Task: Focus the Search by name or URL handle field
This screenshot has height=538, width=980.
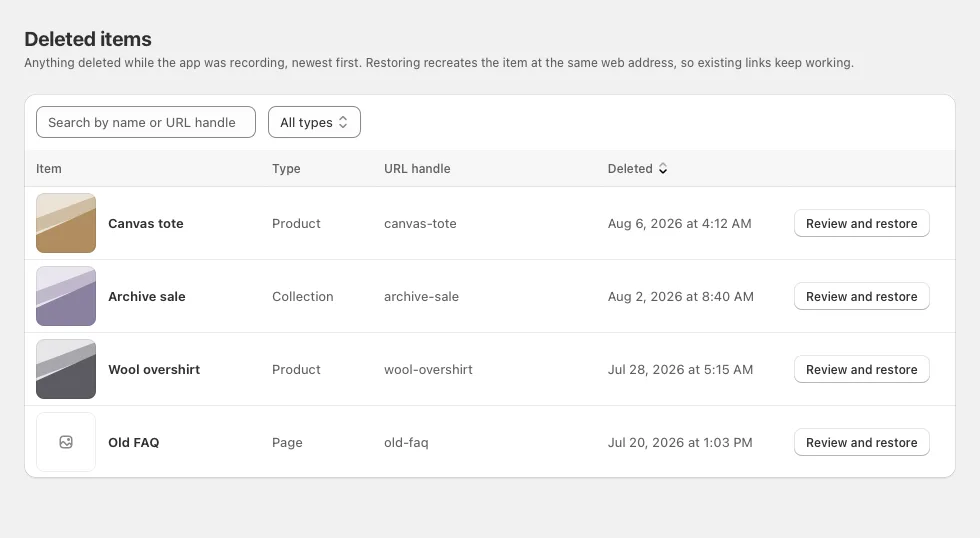Action: coord(146,122)
